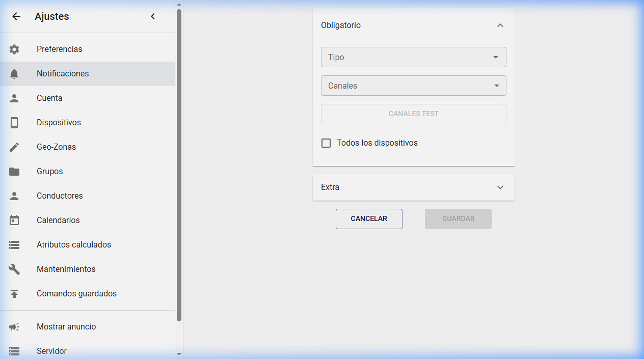Click the megaphone icon for Mostrar anuncio
The height and width of the screenshot is (359, 644).
(x=14, y=327)
